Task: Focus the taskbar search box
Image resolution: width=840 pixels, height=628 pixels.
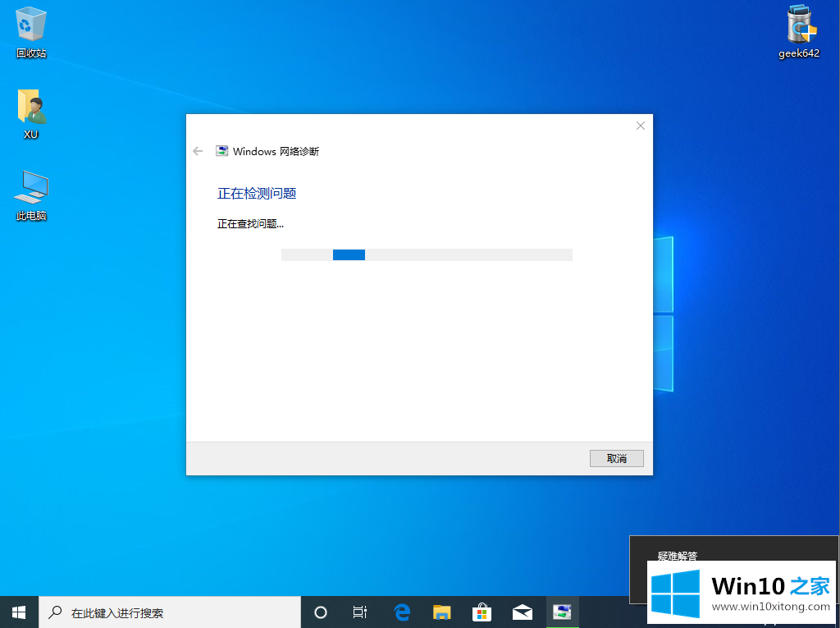Action: pos(170,612)
